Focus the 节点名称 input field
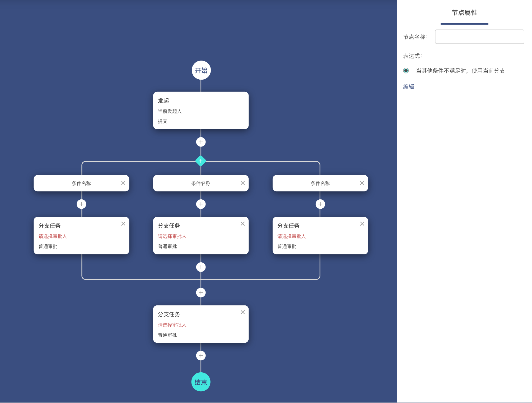Viewport: 532px width, 403px height. tap(479, 37)
